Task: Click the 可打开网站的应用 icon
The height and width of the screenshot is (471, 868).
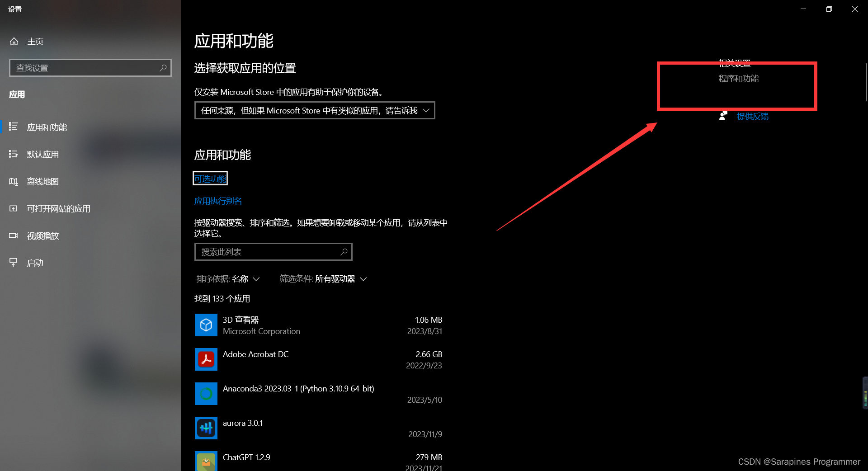Action: point(14,208)
